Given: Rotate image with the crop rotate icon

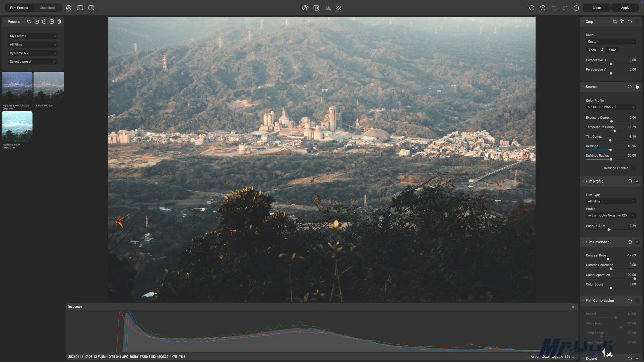Looking at the screenshot, I should [x=622, y=22].
